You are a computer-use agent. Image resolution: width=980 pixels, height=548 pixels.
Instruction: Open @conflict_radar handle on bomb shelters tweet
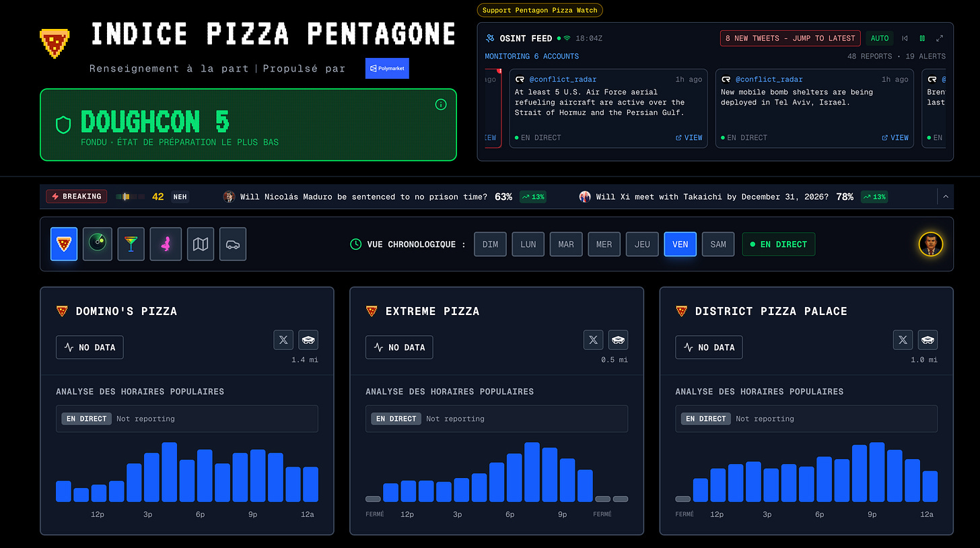pos(769,79)
